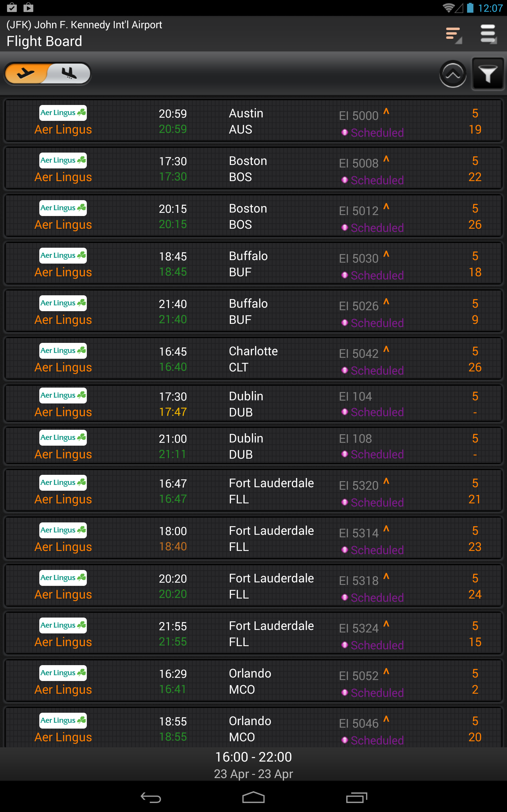The image size is (507, 812).
Task: Open the recent apps button
Action: 356,798
